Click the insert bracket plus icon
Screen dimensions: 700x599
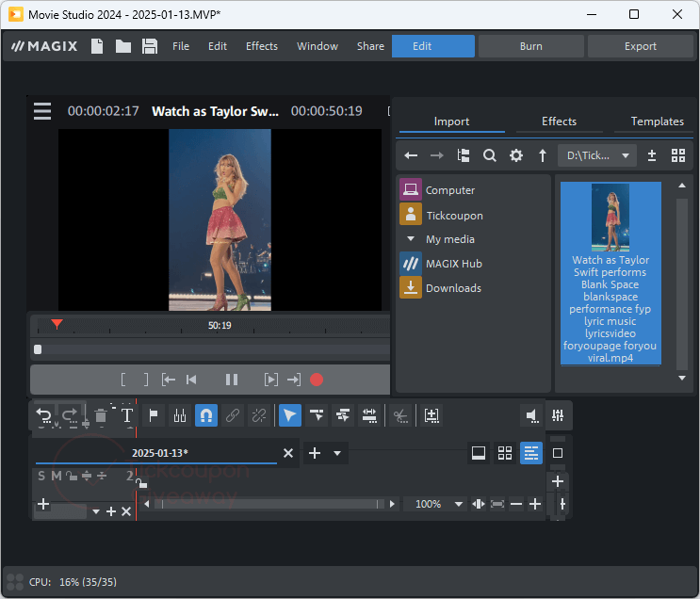[x=431, y=415]
